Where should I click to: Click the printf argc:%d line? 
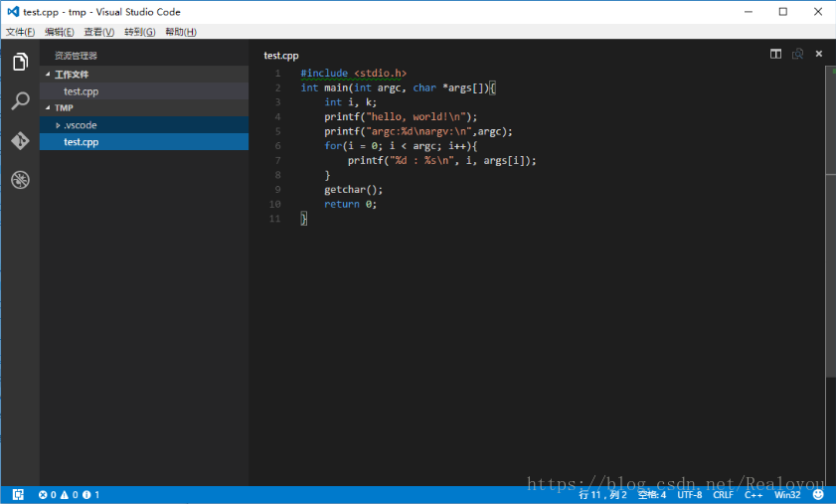coord(418,132)
